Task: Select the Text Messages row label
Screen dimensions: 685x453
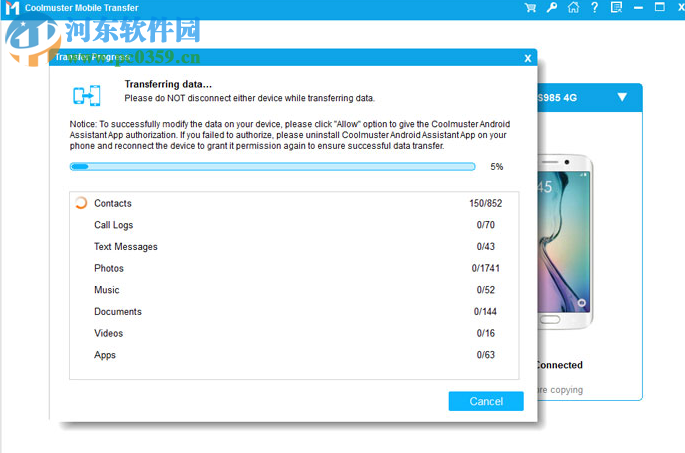Action: 126,247
